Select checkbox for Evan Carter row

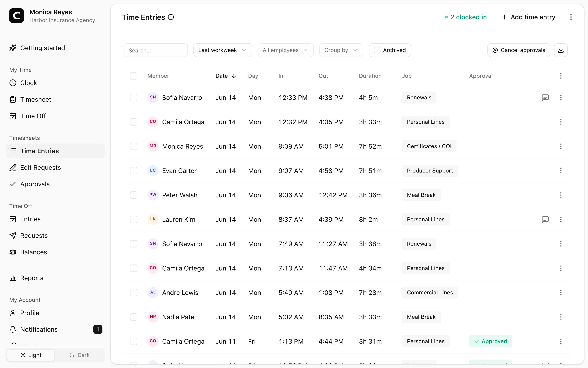point(134,171)
